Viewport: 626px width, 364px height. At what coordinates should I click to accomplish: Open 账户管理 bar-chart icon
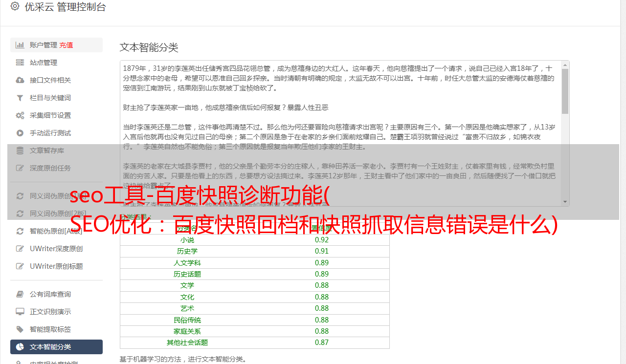(20, 45)
